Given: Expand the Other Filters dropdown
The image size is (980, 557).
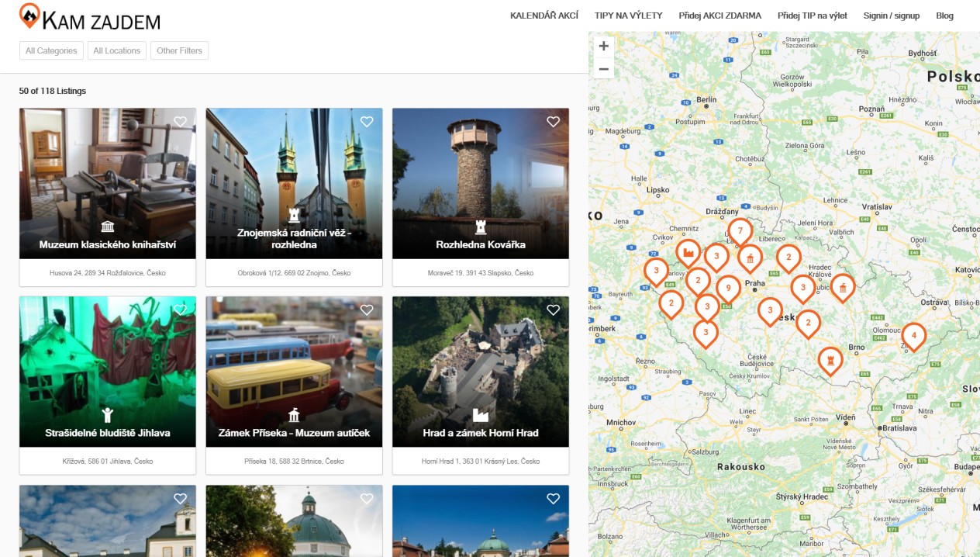Looking at the screenshot, I should click(179, 51).
